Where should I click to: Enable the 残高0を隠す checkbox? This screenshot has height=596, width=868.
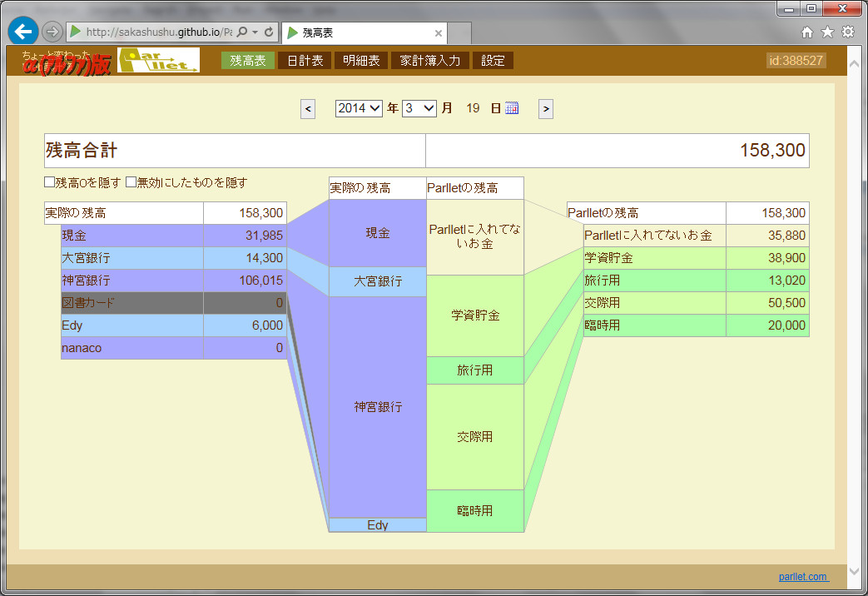point(48,182)
